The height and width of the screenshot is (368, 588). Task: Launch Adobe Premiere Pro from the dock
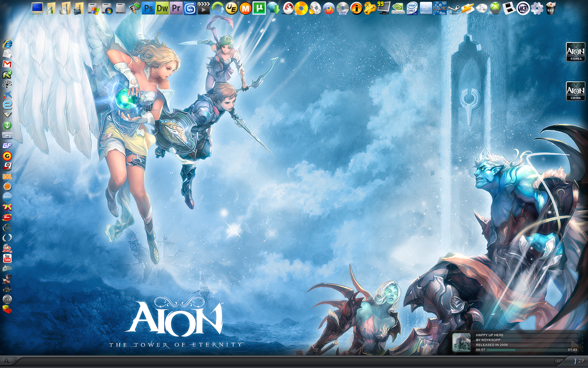[176, 8]
